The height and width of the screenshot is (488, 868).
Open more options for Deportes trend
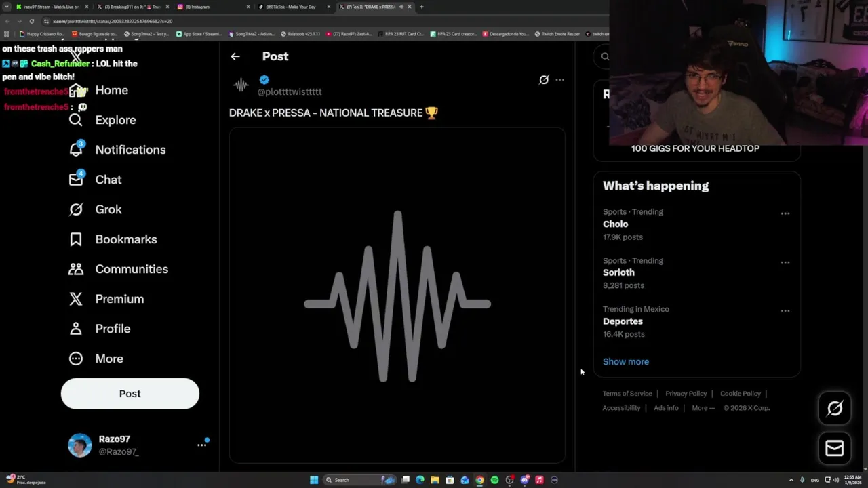coord(785,311)
